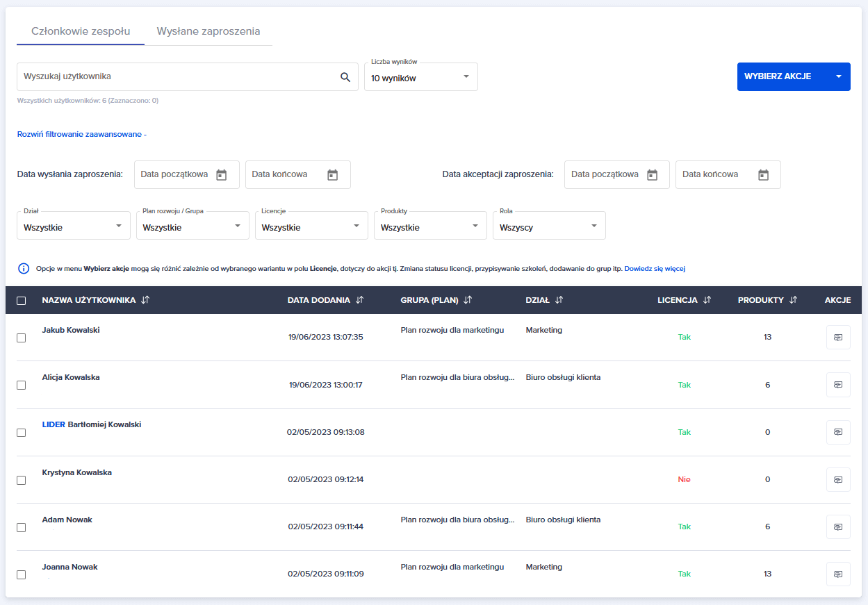Open calendar for invitation sent end date
The height and width of the screenshot is (605, 868).
[333, 175]
